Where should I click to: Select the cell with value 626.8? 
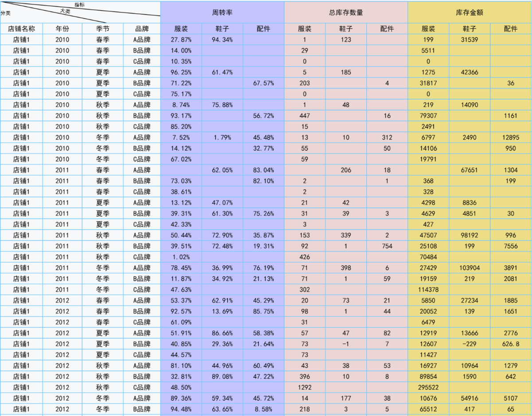pos(511,344)
